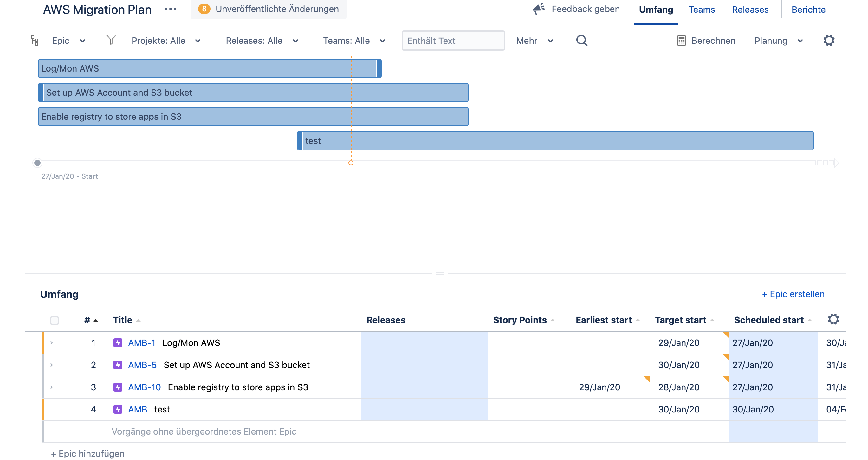Open plan settings gear in toolbar
The height and width of the screenshot is (460, 868).
(829, 41)
